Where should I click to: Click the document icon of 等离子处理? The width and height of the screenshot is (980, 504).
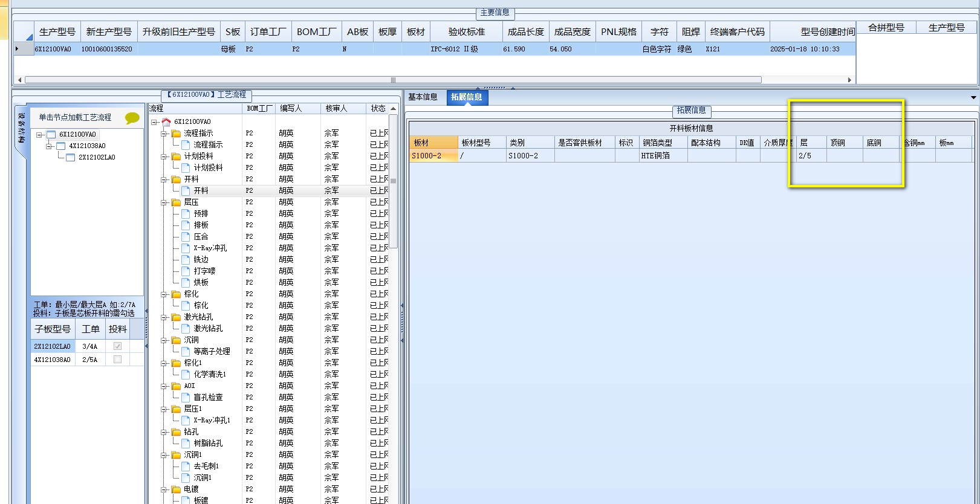click(x=186, y=351)
